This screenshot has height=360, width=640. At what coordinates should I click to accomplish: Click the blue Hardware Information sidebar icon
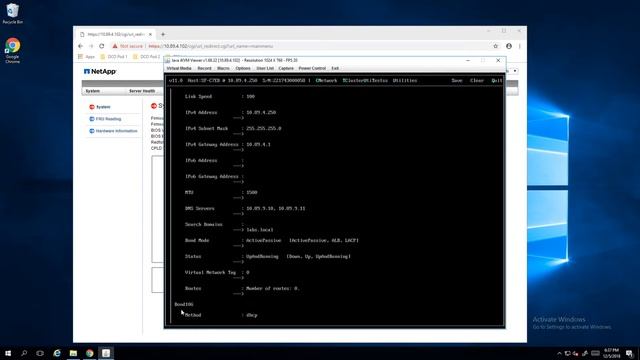[92, 131]
